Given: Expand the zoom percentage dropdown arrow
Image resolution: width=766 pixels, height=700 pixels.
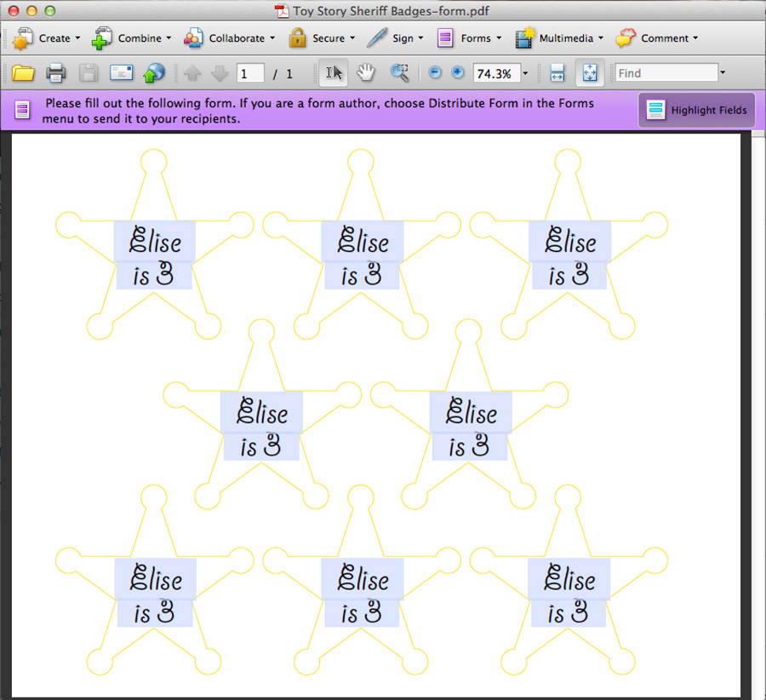Looking at the screenshot, I should pyautogui.click(x=525, y=73).
